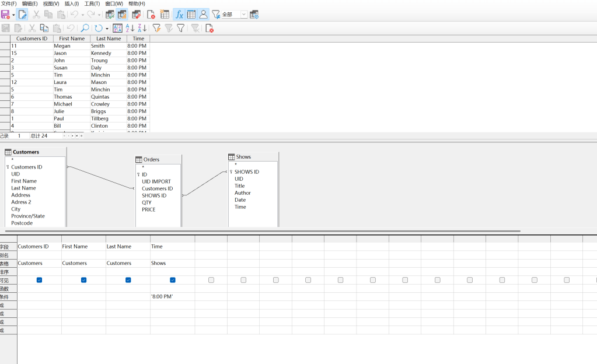This screenshot has height=364, width=597.
Task: Toggle the Table Name row icon
Action: point(191,15)
